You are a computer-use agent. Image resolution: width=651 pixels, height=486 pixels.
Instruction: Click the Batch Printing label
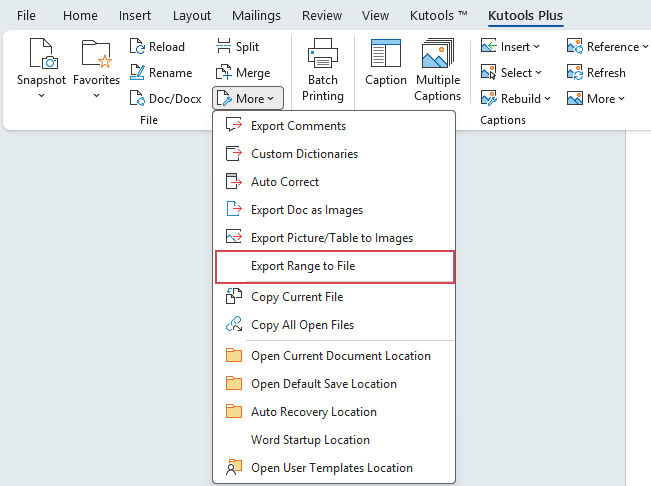point(323,88)
